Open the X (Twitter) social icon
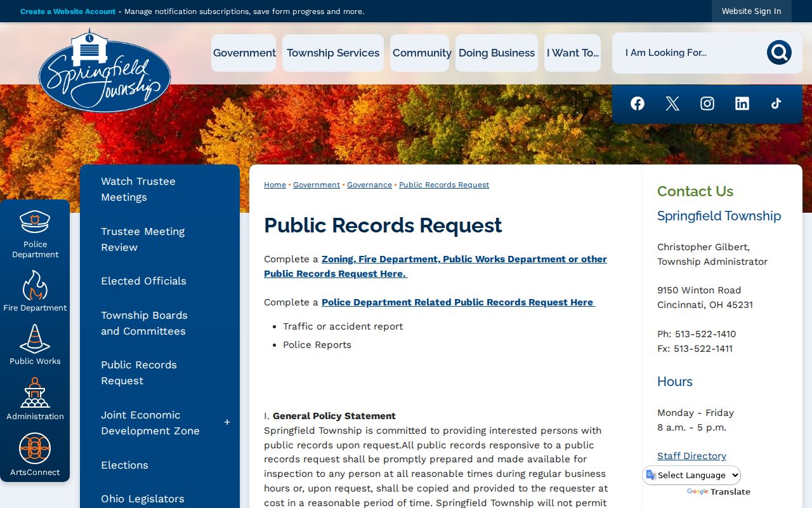 point(672,104)
